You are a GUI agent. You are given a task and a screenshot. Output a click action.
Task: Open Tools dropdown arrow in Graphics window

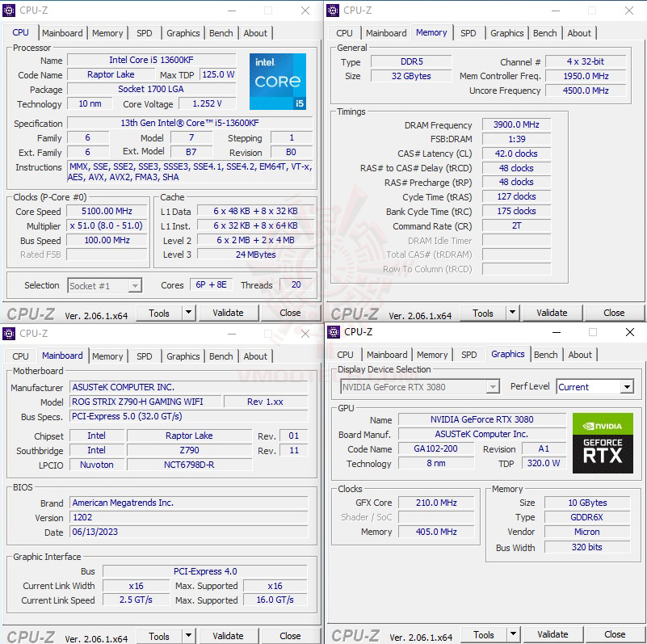point(513,634)
